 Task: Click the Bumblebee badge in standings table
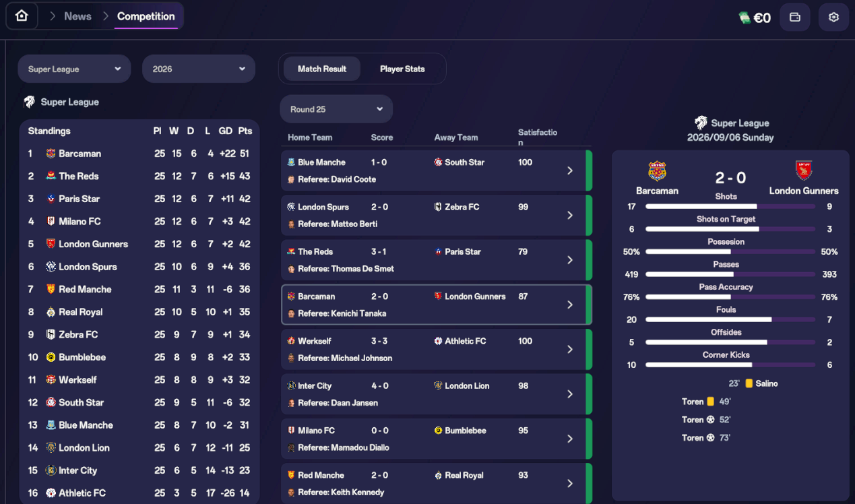pyautogui.click(x=51, y=357)
